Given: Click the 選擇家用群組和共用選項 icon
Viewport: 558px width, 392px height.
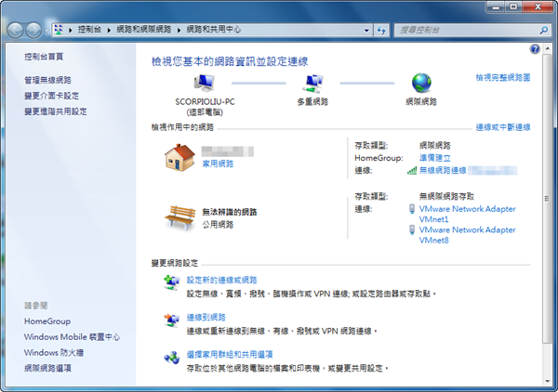Looking at the screenshot, I should pyautogui.click(x=171, y=358).
